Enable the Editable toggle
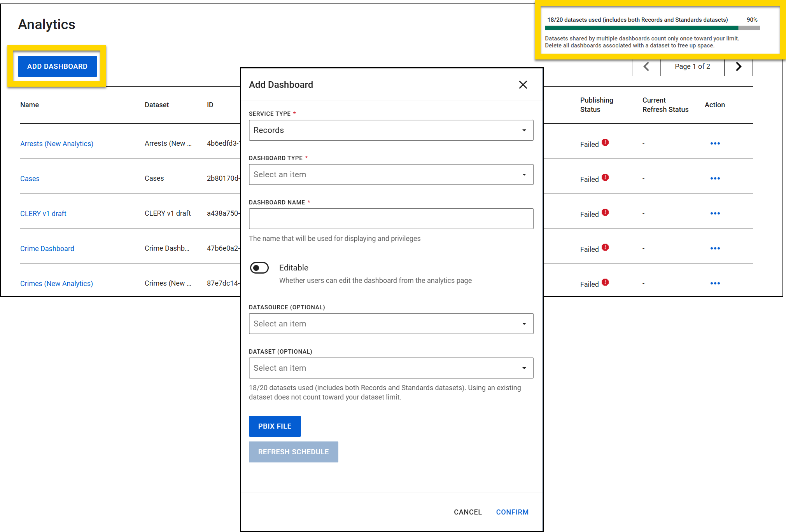The width and height of the screenshot is (786, 532). (x=259, y=268)
